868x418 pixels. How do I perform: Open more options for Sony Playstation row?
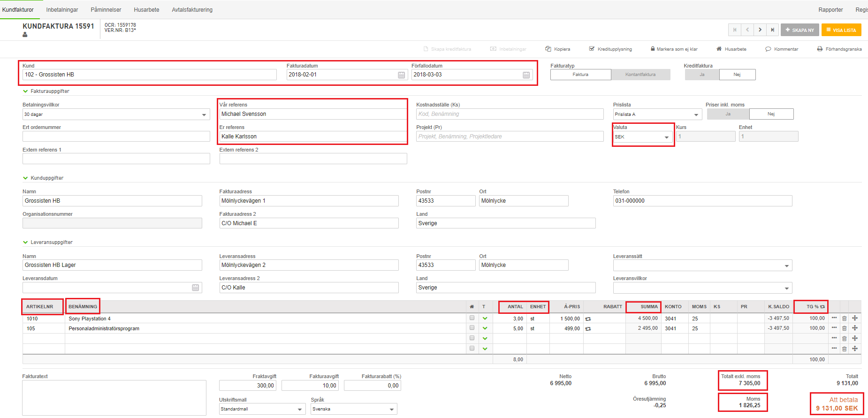pos(834,318)
